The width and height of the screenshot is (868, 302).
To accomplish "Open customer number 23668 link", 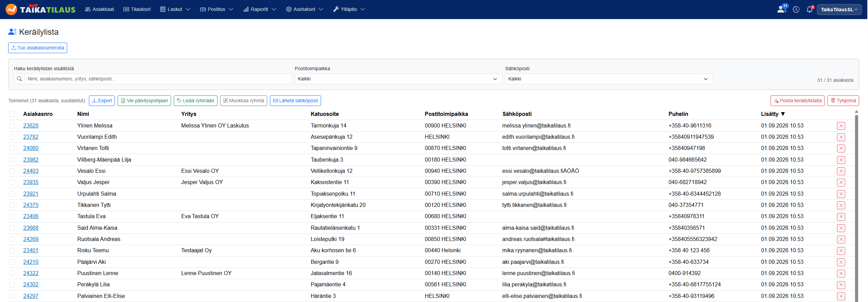I will tap(31, 228).
